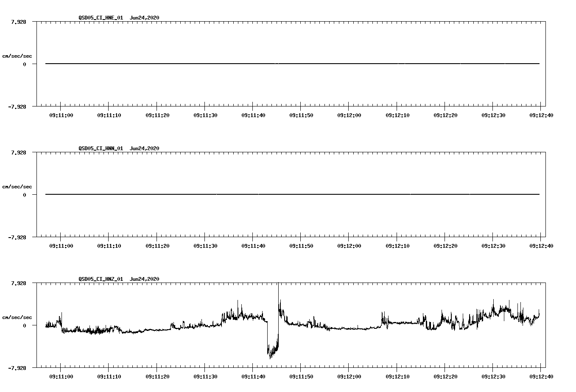Image resolution: width=576 pixels, height=392 pixels.
Task: Click the Jun24,2020 date on HNZ plot
Action: click(x=144, y=279)
